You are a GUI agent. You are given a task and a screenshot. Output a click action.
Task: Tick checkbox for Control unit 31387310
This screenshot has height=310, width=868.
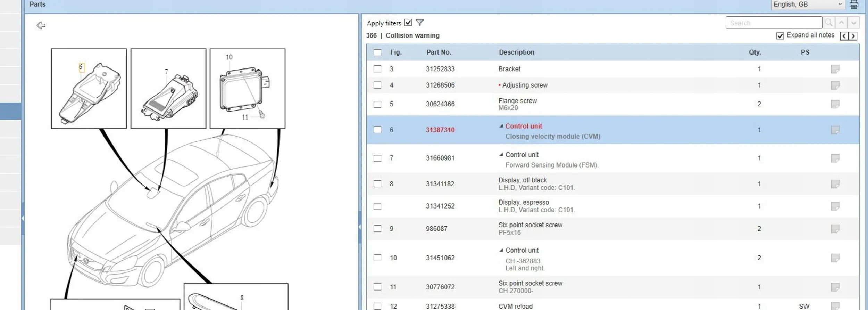(377, 130)
